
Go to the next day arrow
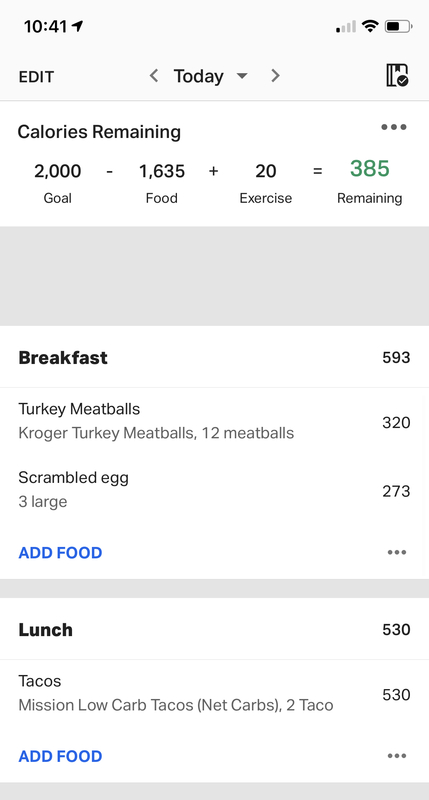275,76
